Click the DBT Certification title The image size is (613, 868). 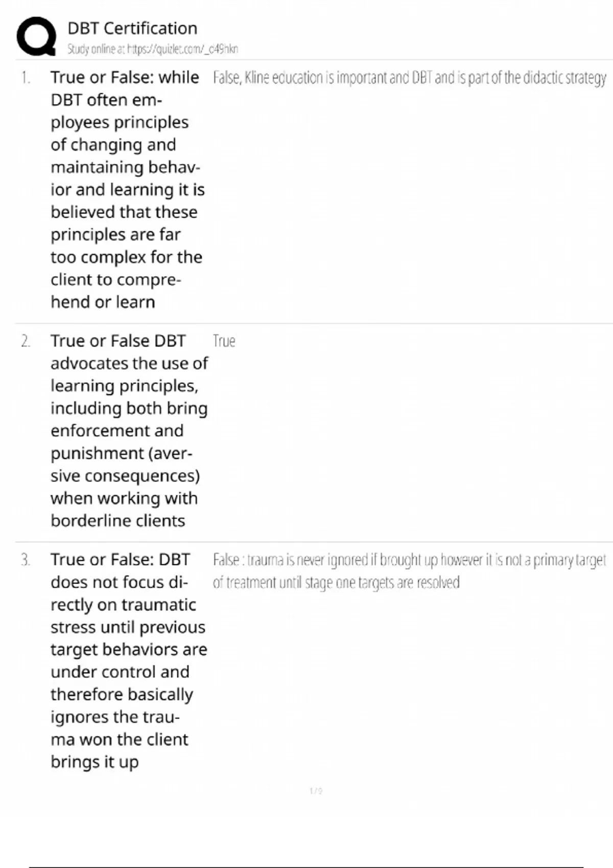pos(132,28)
